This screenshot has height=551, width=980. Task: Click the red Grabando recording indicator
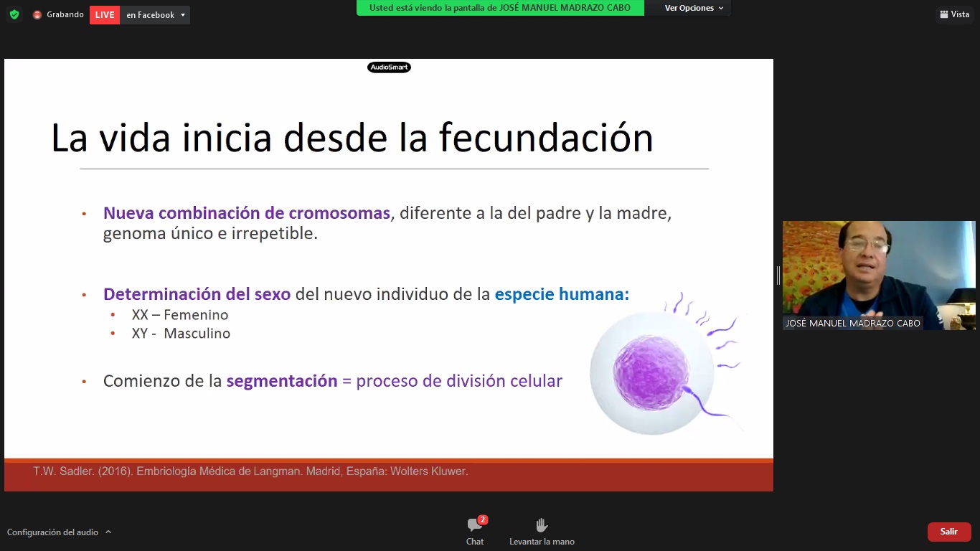pyautogui.click(x=58, y=14)
